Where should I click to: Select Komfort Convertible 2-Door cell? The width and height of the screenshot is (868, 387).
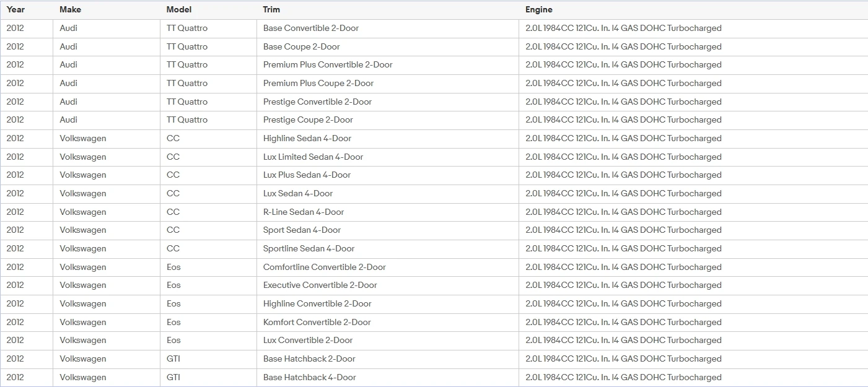click(388, 323)
